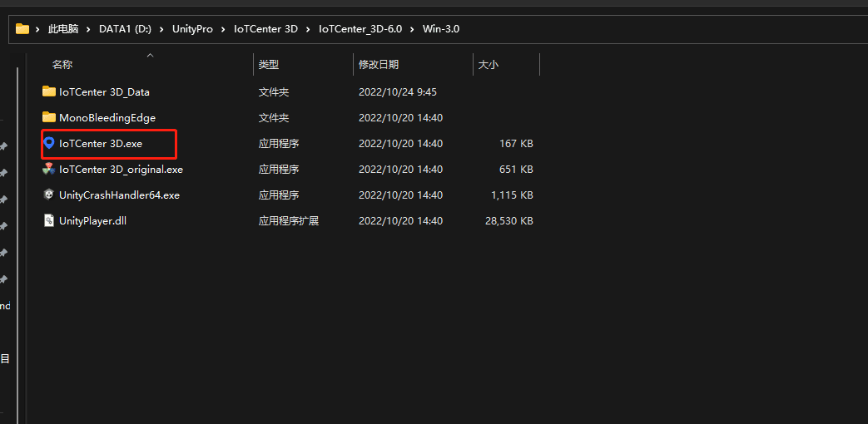Image resolution: width=868 pixels, height=424 pixels.
Task: Go to 此电脑 in the address path
Action: (x=63, y=29)
